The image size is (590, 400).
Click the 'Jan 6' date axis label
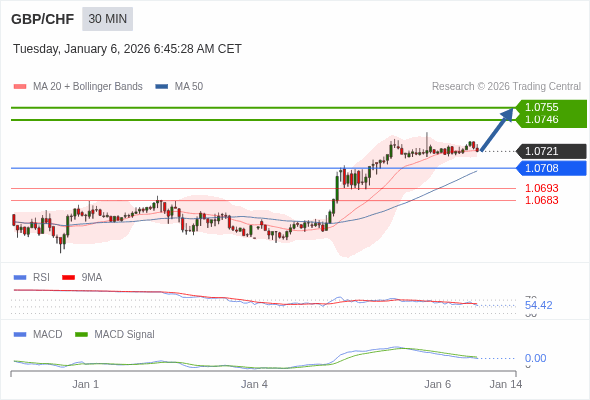438,384
